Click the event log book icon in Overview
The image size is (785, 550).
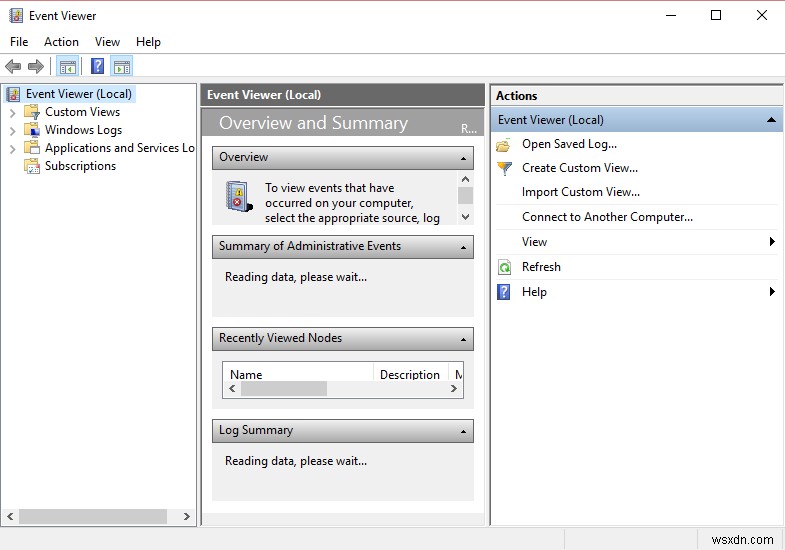(x=239, y=197)
